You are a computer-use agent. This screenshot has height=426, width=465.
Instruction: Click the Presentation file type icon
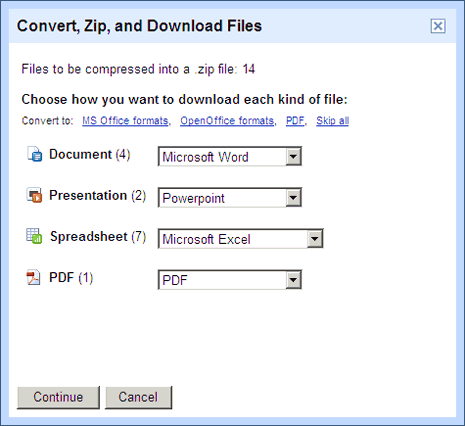[x=34, y=195]
